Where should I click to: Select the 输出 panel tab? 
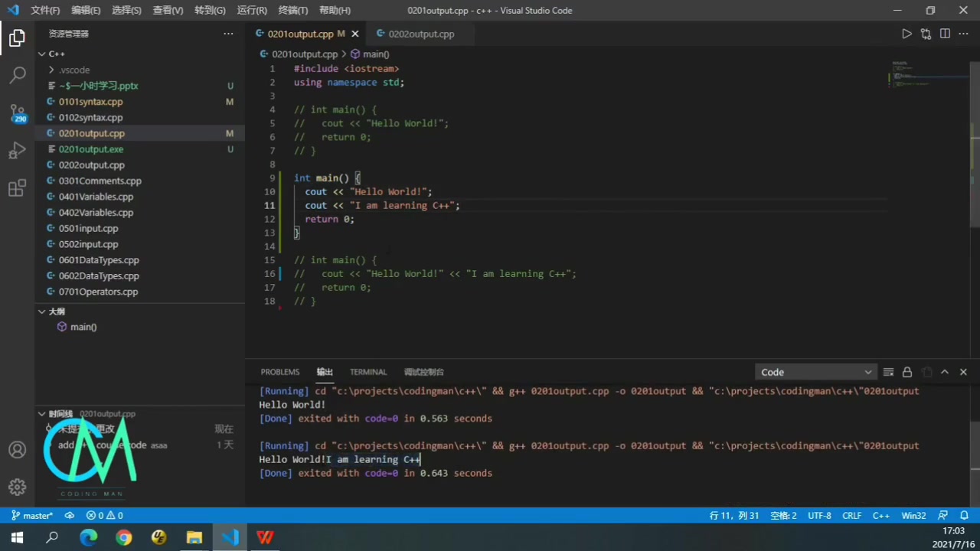tap(325, 372)
